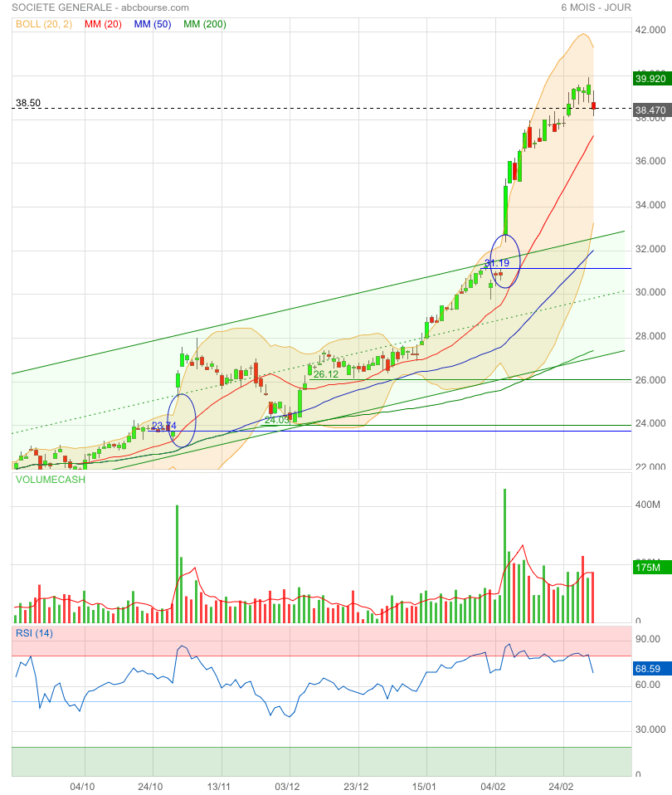Click the SOCIETE GENERALE - abcbourse.com title
The width and height of the screenshot is (672, 795).
(x=100, y=7)
